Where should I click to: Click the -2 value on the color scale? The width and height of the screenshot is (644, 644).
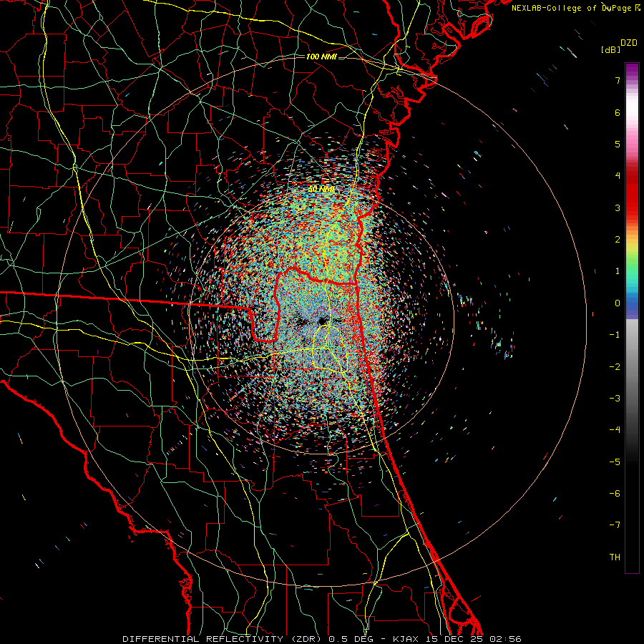pyautogui.click(x=615, y=366)
